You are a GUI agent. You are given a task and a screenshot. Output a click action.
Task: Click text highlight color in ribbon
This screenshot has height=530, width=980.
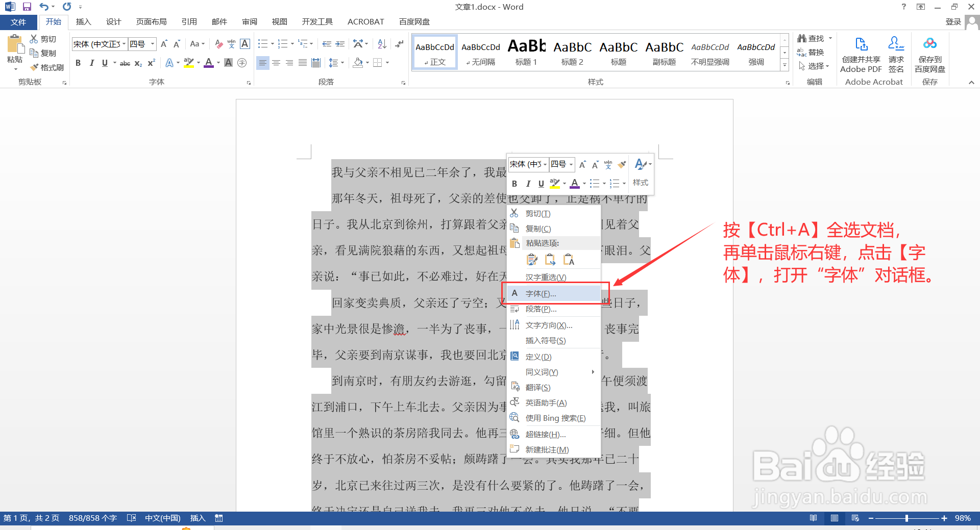click(188, 63)
